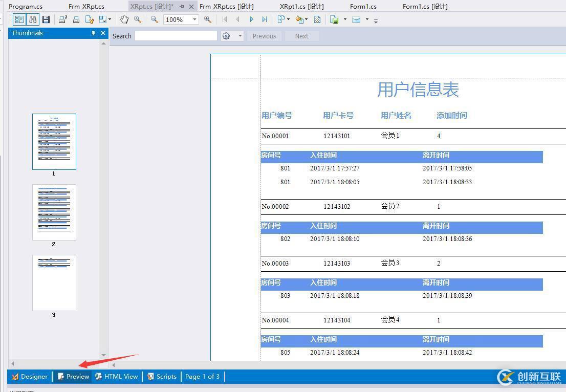This screenshot has height=392, width=566.
Task: Go to the first page icon
Action: tap(225, 19)
